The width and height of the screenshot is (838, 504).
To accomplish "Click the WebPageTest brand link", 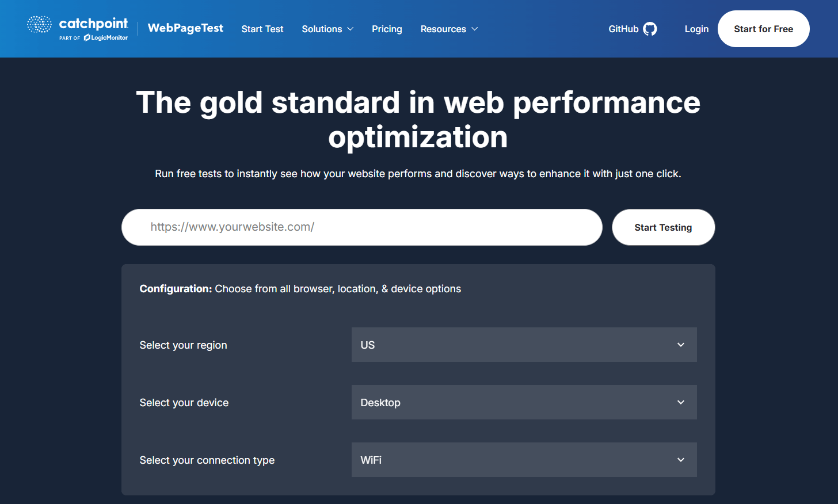I will tap(185, 28).
